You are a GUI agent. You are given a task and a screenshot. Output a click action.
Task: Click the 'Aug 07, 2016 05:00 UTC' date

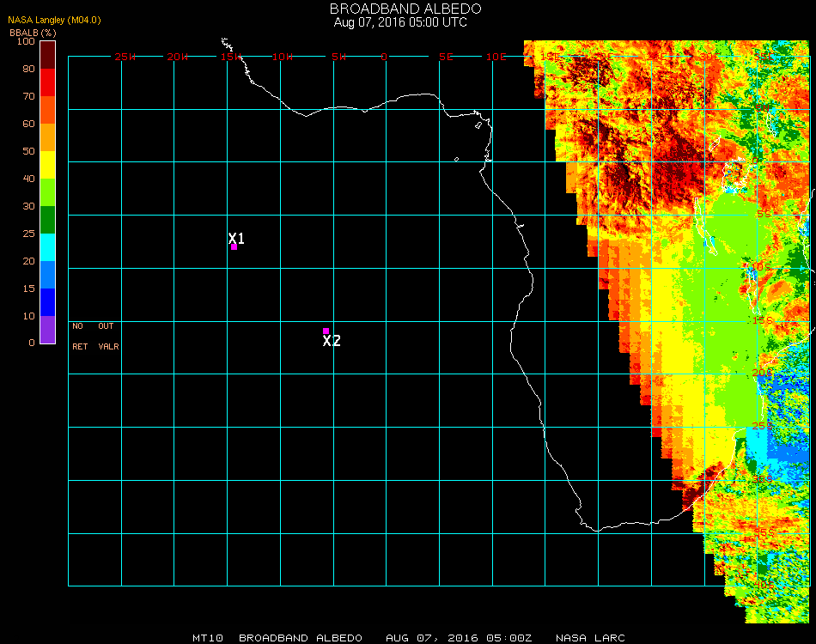[x=400, y=22]
